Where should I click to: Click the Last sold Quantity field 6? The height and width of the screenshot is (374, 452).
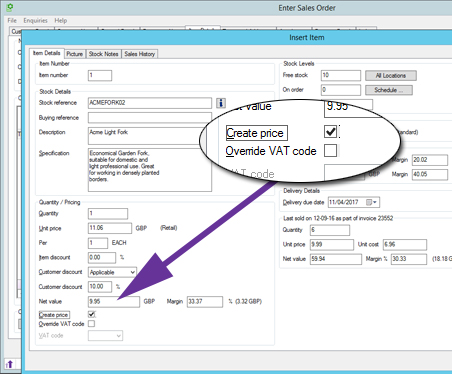click(x=330, y=230)
